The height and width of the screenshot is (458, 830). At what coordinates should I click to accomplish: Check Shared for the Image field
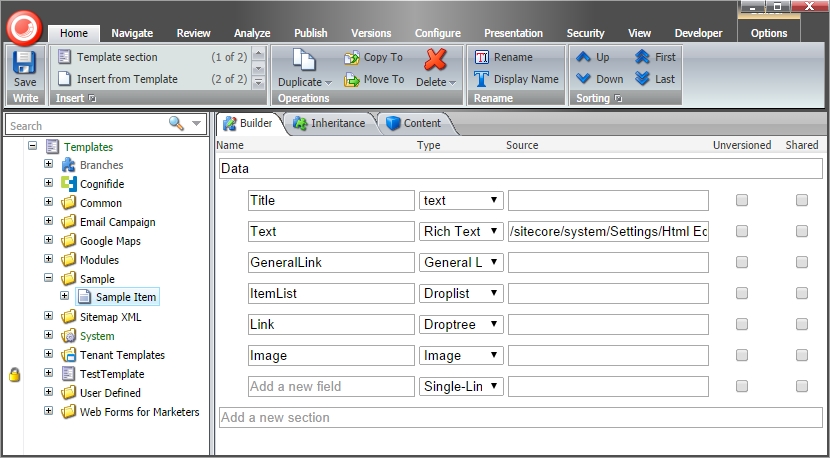802,355
